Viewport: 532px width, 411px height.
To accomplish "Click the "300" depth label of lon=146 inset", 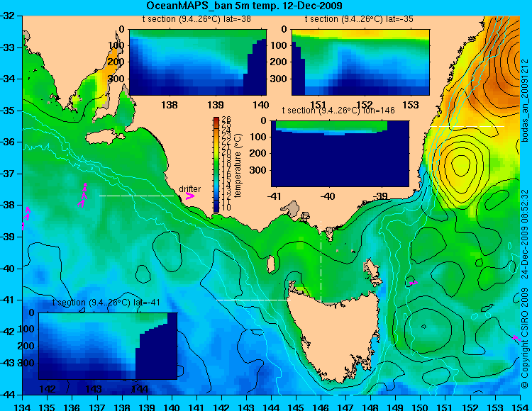I will pyautogui.click(x=258, y=170).
